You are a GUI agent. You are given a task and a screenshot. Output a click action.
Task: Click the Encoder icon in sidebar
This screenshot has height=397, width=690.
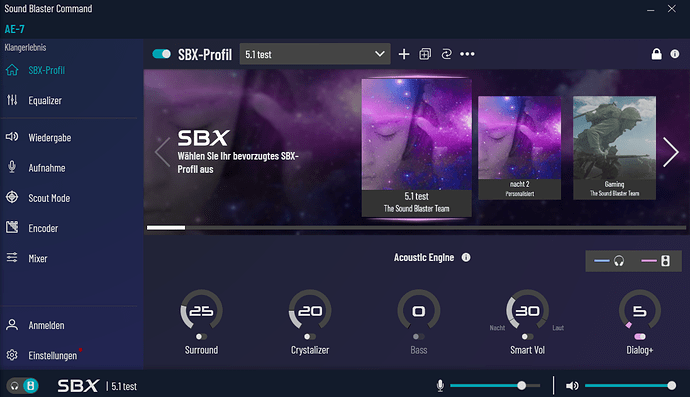tap(12, 228)
